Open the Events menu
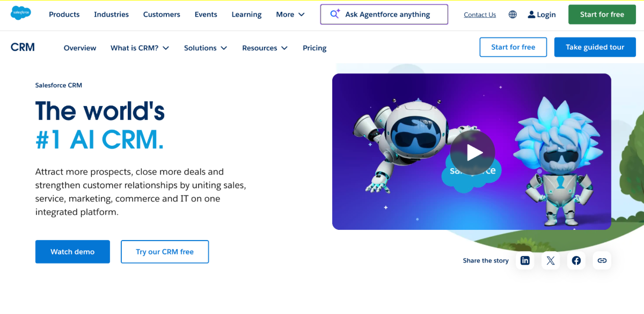The width and height of the screenshot is (644, 314). (206, 14)
